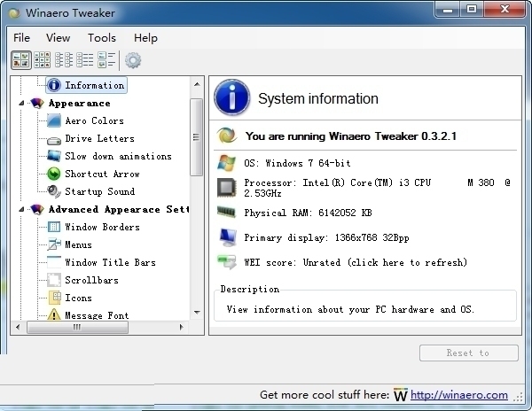Click the Primary display monitor icon
This screenshot has width=532, height=411.
[227, 237]
